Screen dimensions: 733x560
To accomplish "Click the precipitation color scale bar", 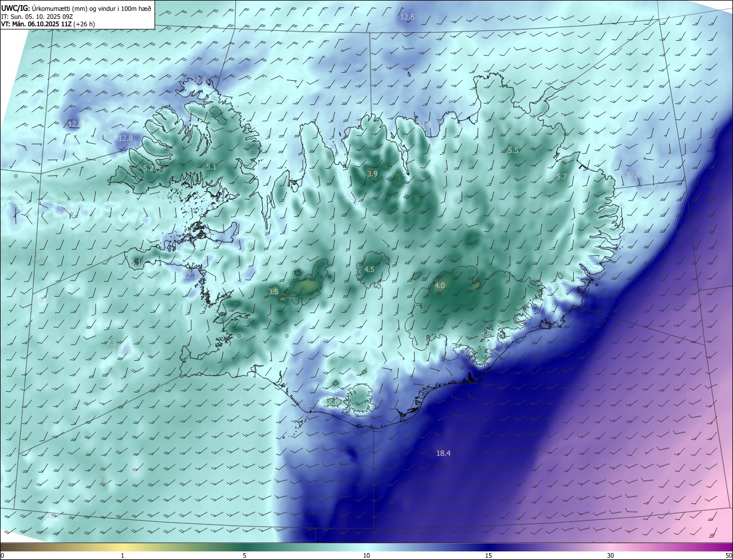I will [x=366, y=547].
